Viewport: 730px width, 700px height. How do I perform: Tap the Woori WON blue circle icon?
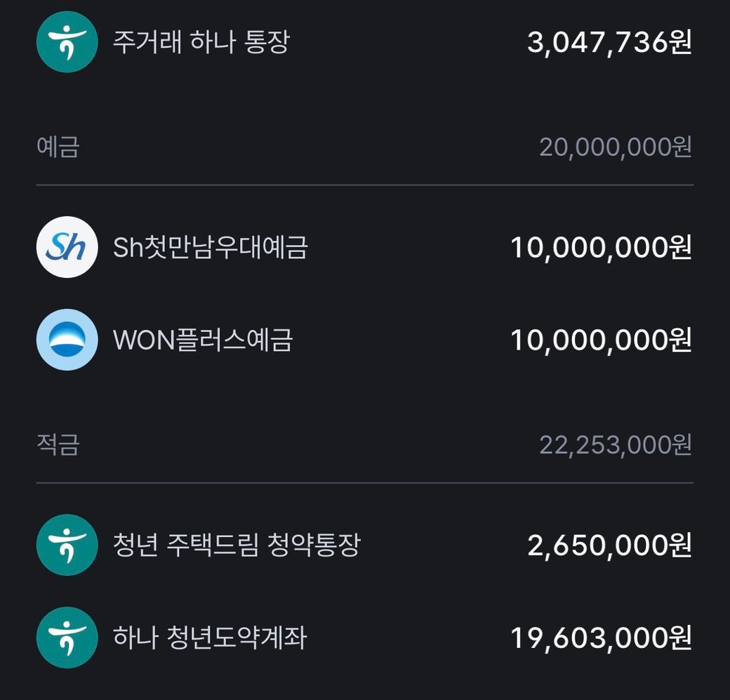point(67,340)
